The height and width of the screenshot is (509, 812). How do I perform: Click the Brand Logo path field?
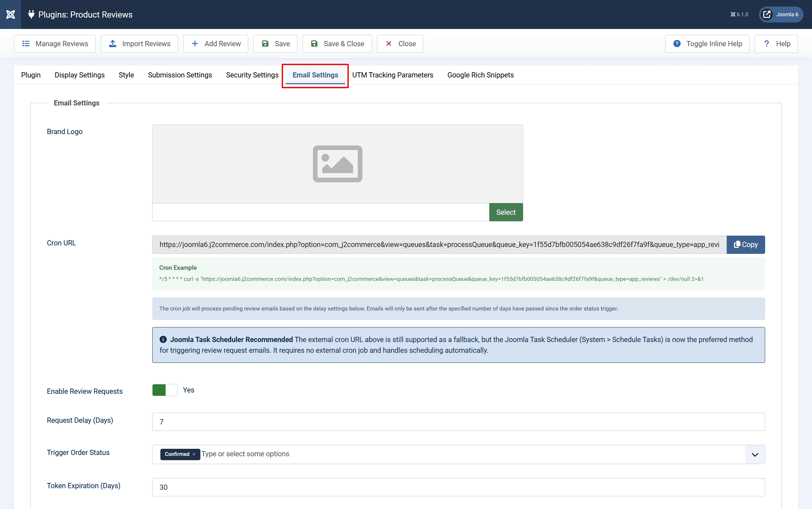point(321,212)
